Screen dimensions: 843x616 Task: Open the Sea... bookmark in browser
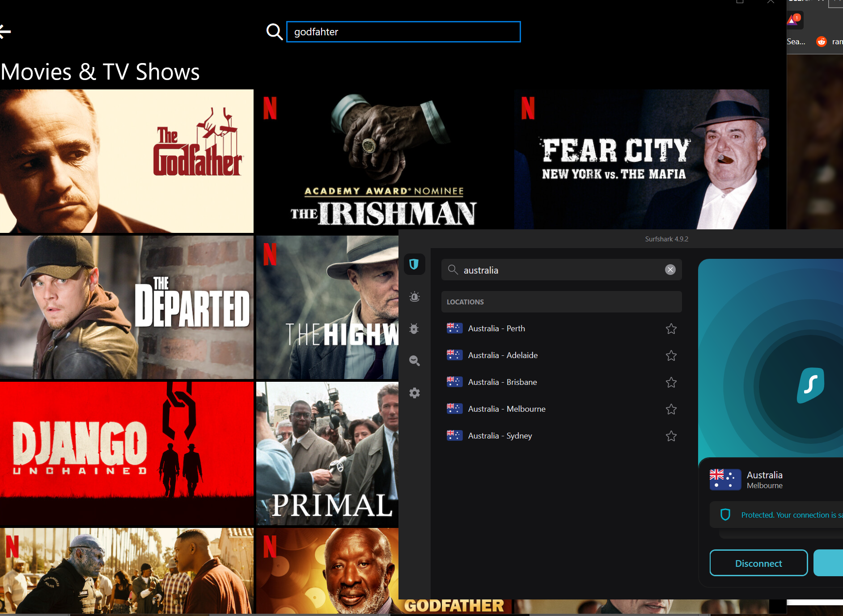[x=796, y=42]
